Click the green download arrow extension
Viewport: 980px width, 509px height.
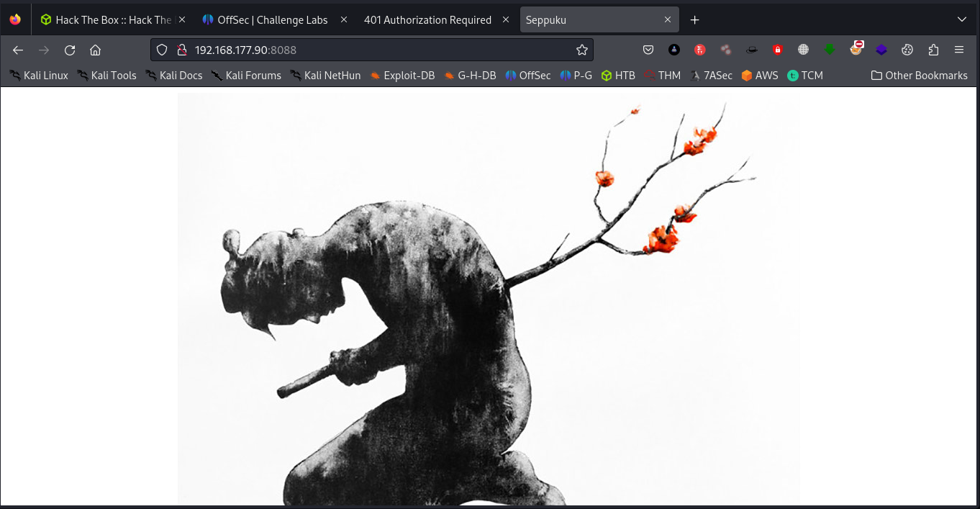click(830, 50)
